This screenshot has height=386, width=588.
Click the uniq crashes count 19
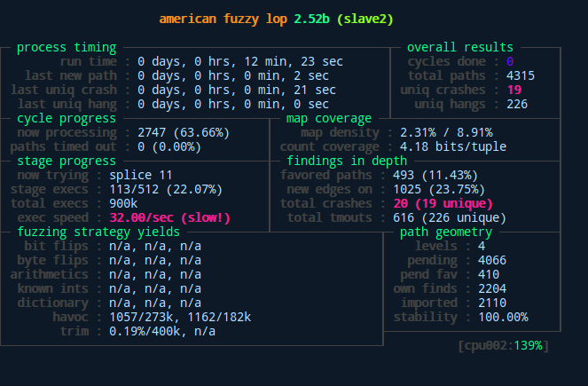tap(514, 90)
